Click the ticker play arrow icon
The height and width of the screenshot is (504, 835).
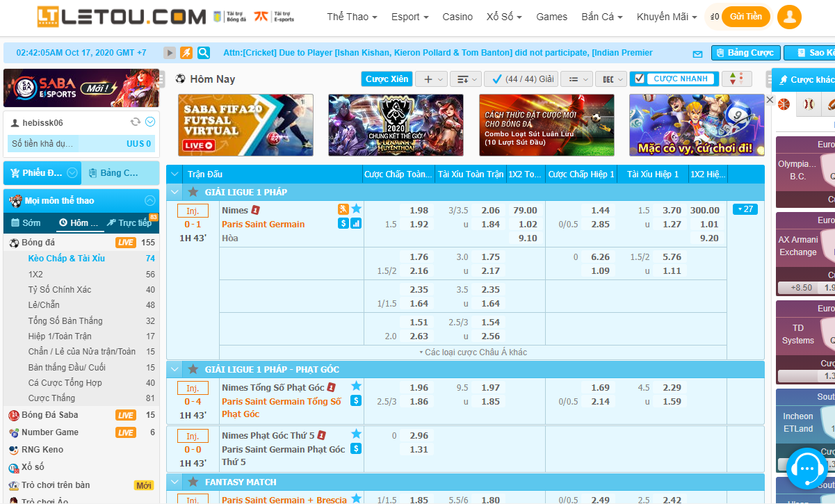click(x=170, y=53)
